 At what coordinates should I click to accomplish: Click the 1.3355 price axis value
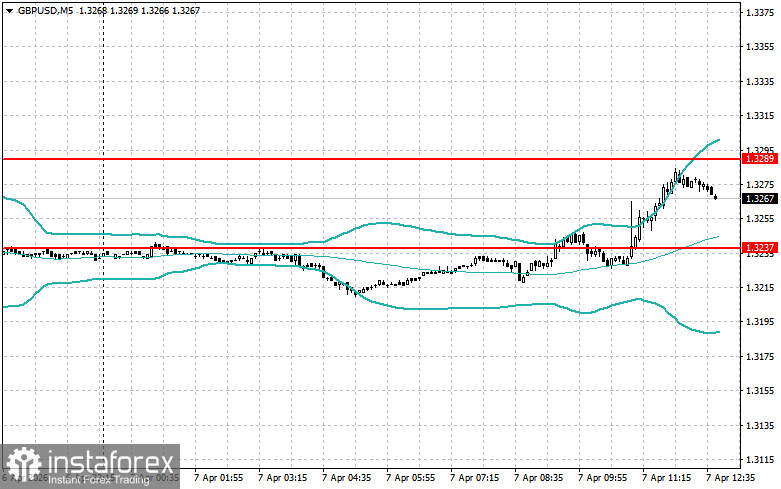tap(760, 47)
